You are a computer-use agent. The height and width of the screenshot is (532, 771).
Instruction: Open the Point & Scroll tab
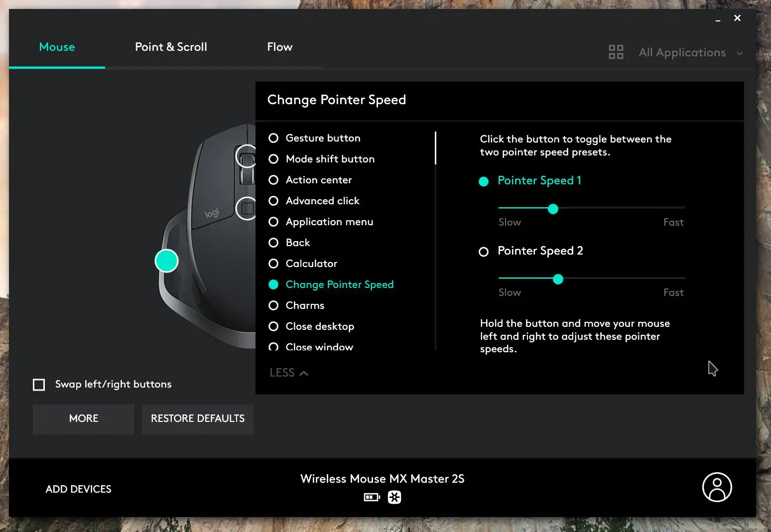coord(171,47)
